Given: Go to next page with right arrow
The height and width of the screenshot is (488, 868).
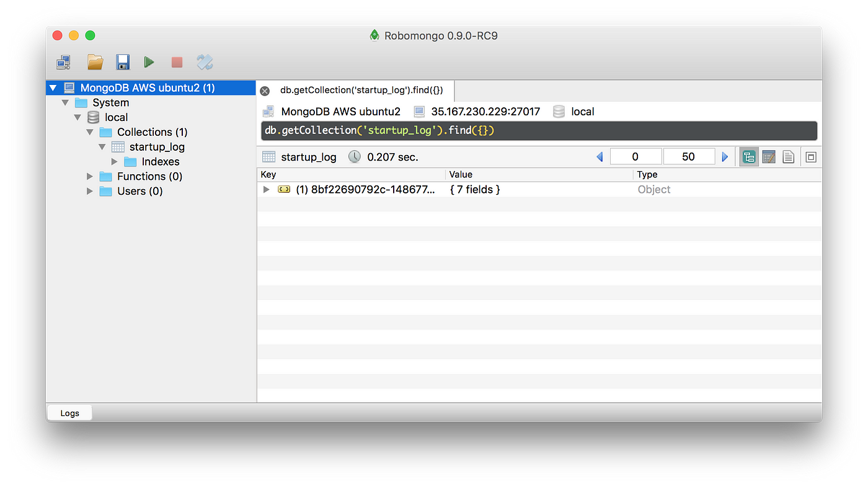Looking at the screenshot, I should (725, 157).
